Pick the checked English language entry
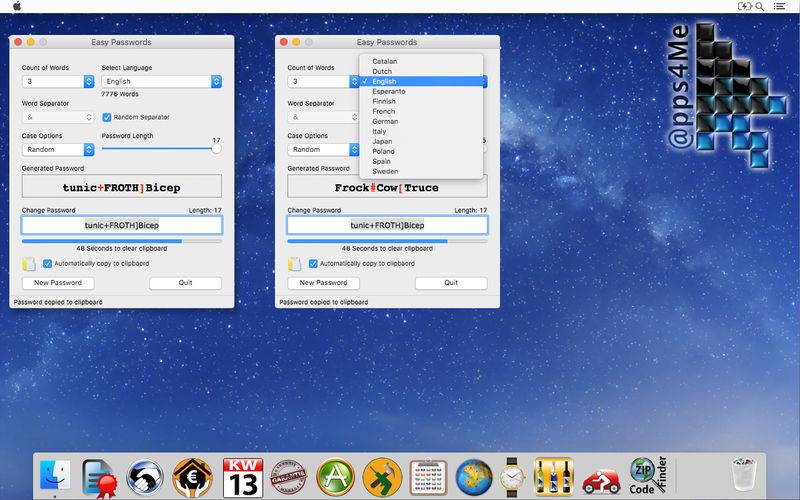The width and height of the screenshot is (800, 500). (421, 82)
